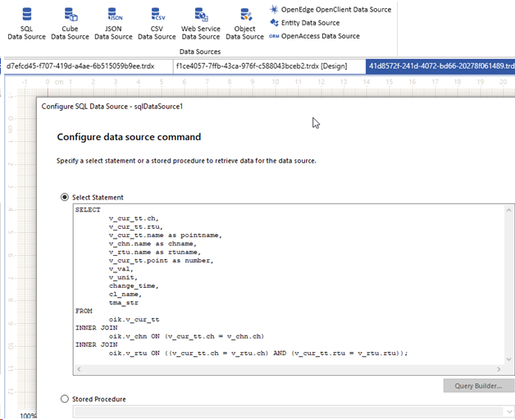Expand the Stored Procedure dropdown list
Viewport: 515px width, 420px height.
(507, 410)
